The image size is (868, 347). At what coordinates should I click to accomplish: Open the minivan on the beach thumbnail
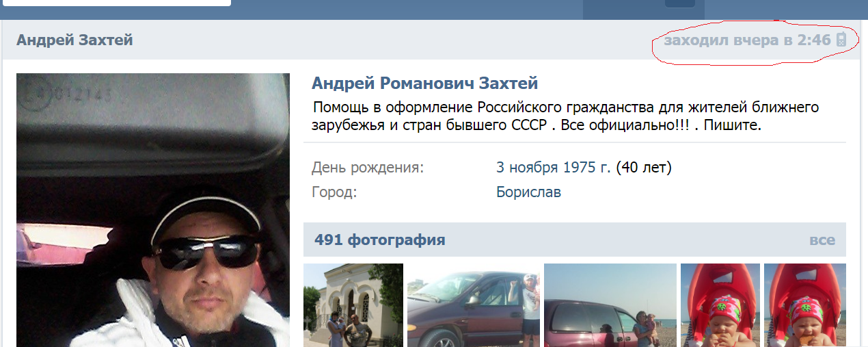(x=610, y=305)
